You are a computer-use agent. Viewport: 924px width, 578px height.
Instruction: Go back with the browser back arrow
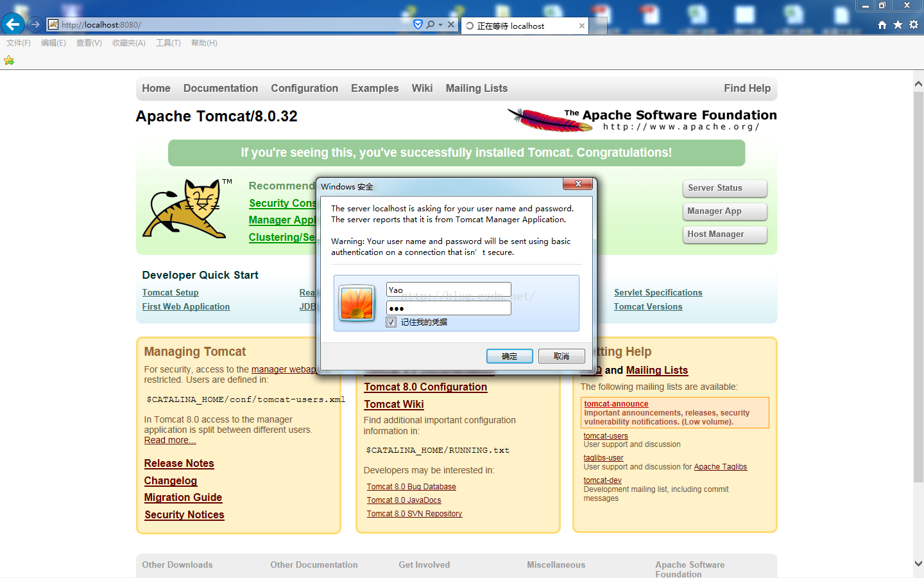click(13, 24)
